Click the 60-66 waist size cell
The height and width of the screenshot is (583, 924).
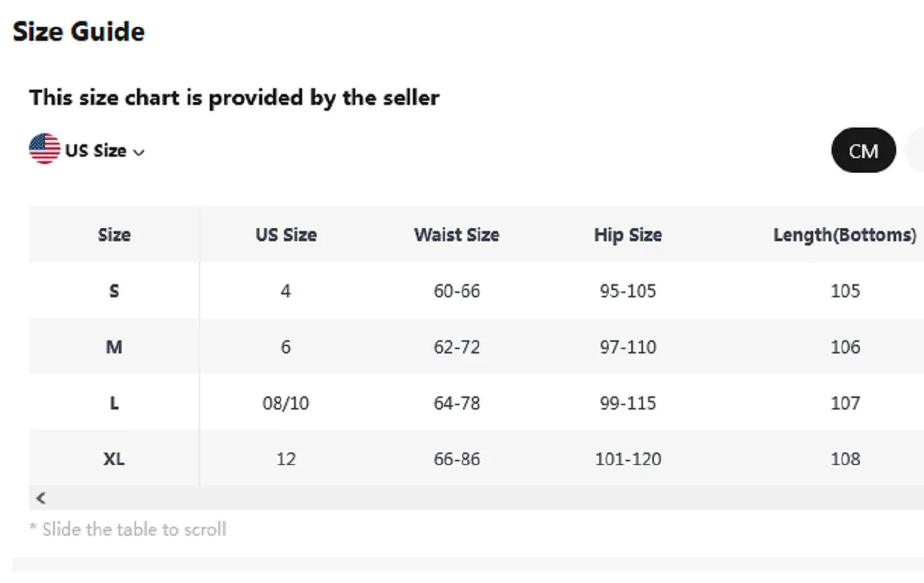click(x=457, y=291)
